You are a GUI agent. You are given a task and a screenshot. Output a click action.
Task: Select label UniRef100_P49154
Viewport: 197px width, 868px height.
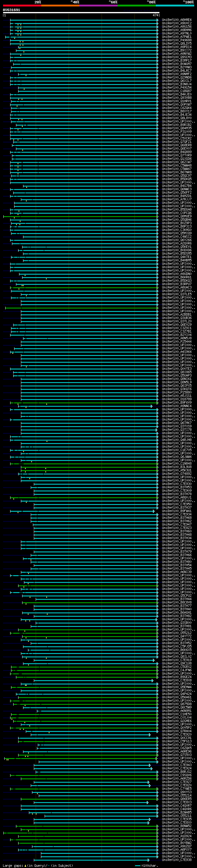pyautogui.click(x=177, y=88)
